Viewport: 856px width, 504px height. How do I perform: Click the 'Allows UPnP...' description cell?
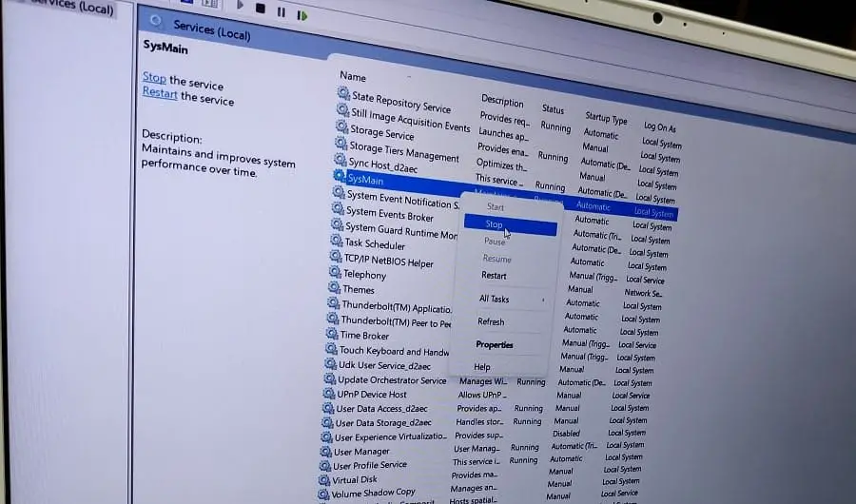click(482, 395)
